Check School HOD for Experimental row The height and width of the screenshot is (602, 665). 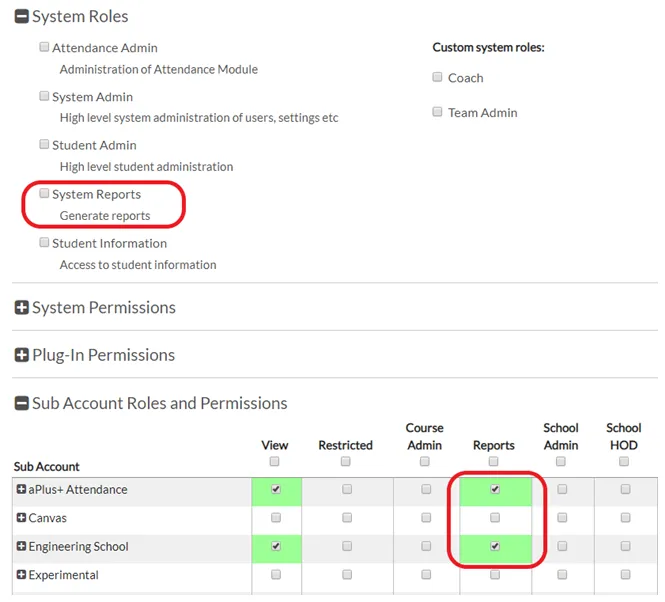pyautogui.click(x=626, y=574)
